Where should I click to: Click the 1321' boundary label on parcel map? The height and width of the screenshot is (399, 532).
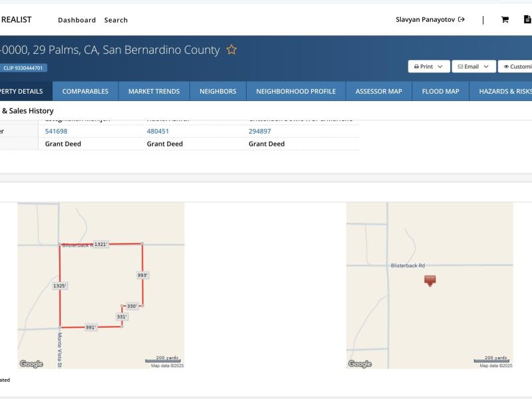(100, 244)
